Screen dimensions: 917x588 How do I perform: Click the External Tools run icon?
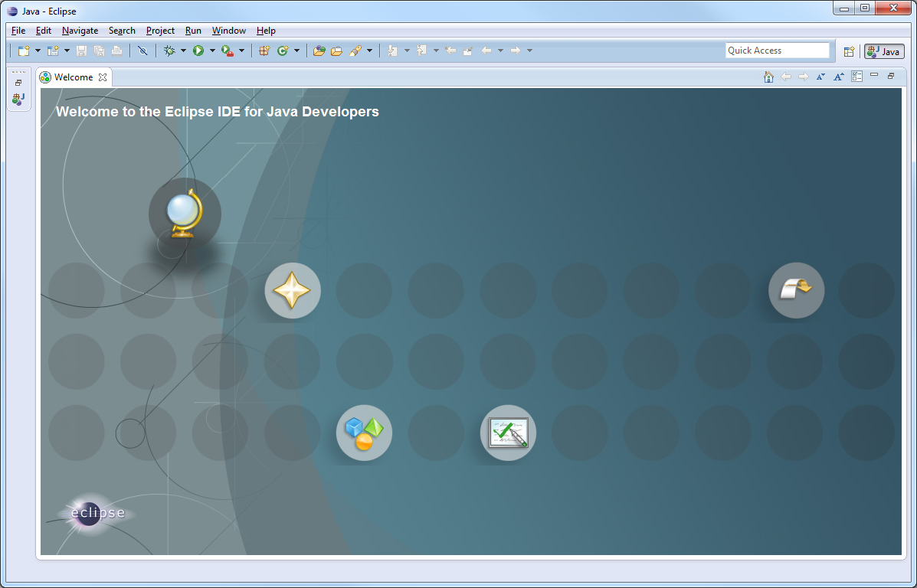[228, 51]
